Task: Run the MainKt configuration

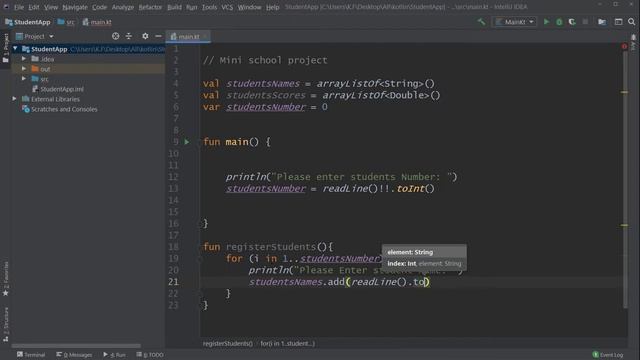Action: [546, 22]
